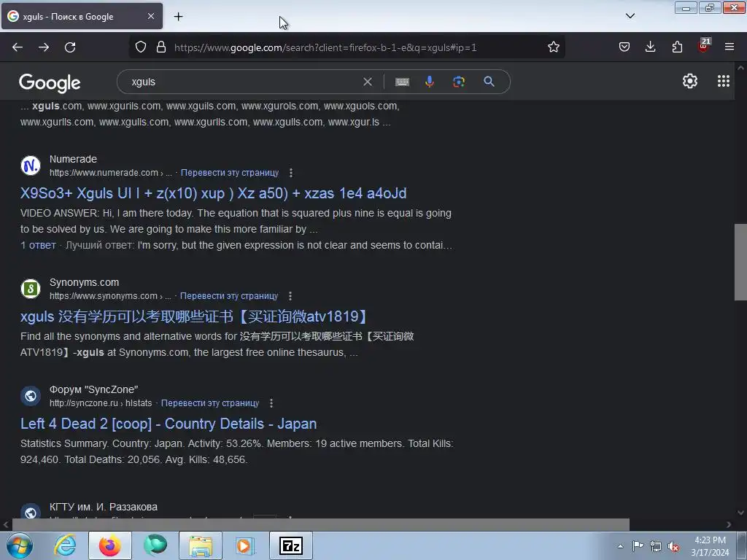
Task: Go back to the previous page
Action: (x=18, y=47)
